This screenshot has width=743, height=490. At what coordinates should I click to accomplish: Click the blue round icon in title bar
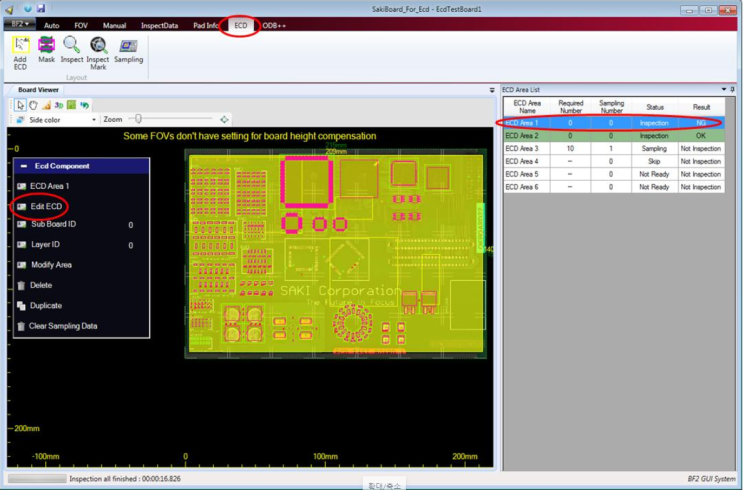tap(27, 8)
